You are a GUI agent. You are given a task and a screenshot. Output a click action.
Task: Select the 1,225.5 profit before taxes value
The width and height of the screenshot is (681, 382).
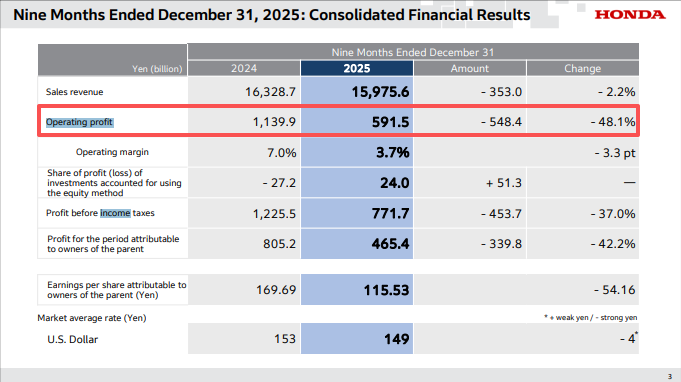[x=274, y=214]
